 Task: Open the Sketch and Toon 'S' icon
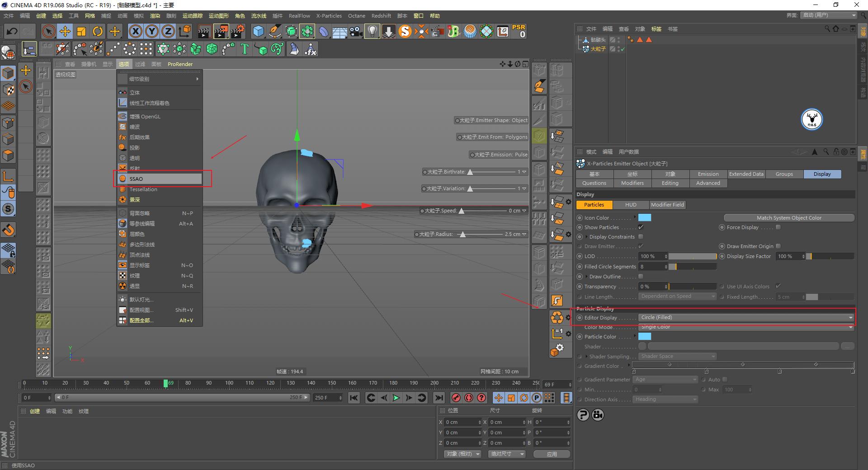pos(405,32)
